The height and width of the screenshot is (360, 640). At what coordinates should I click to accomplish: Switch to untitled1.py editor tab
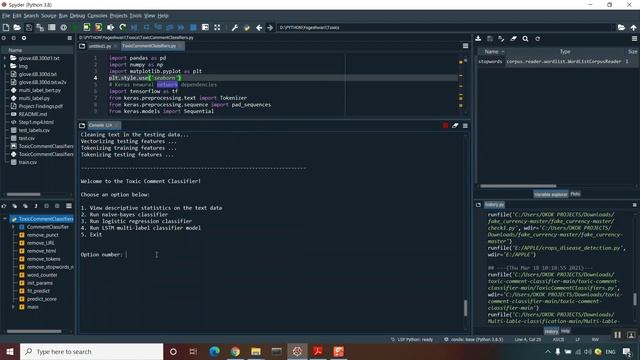point(100,46)
